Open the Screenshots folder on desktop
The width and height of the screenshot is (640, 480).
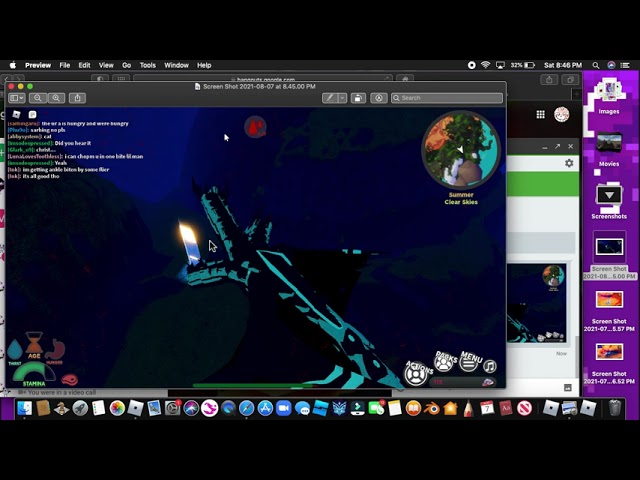coord(609,202)
